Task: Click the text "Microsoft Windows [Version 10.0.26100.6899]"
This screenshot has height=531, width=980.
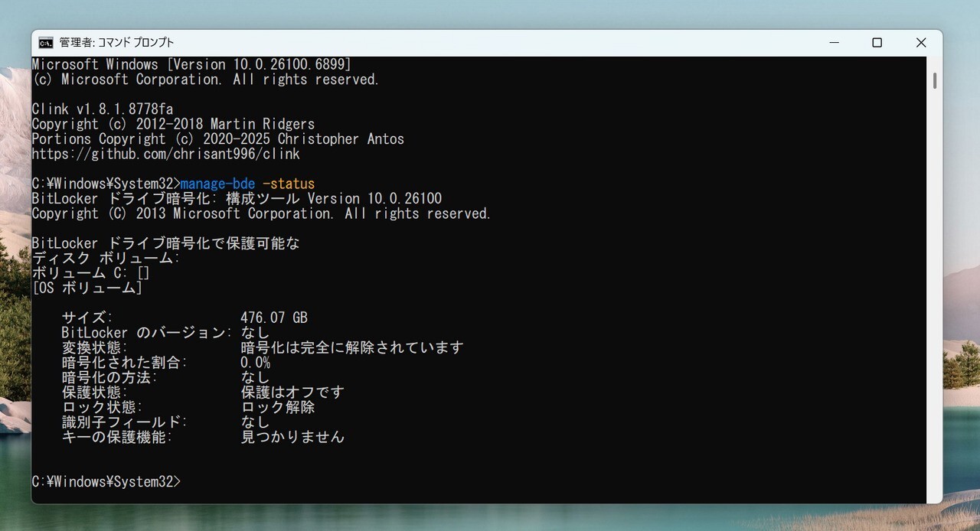Action: 191,64
